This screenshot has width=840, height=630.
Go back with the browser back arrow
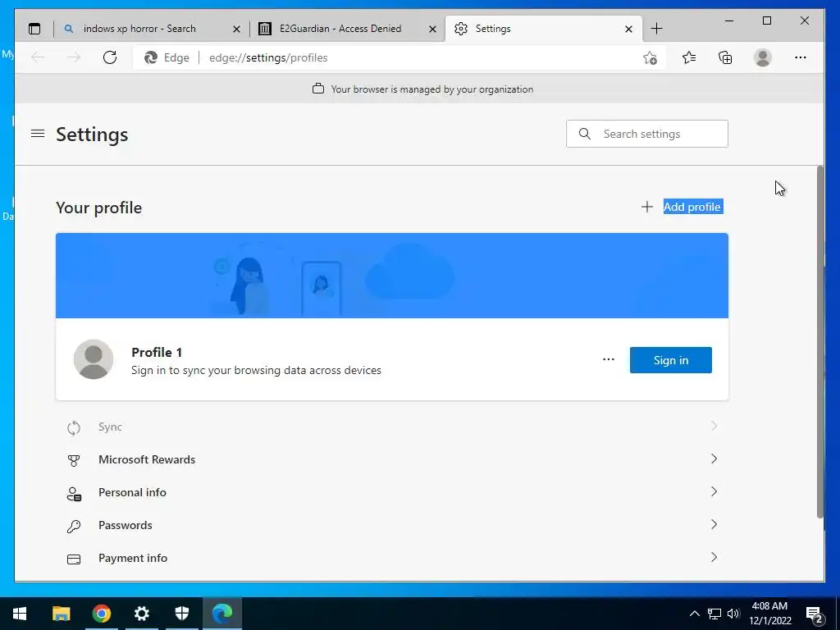38,57
